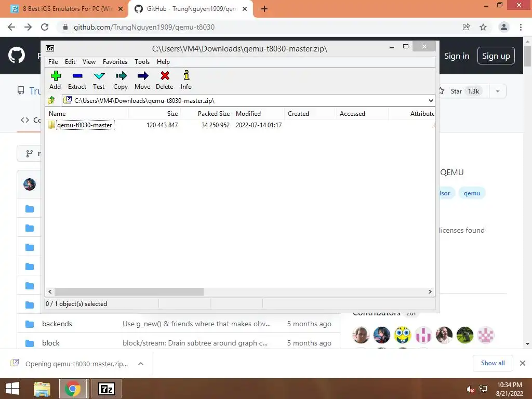Click the Sign up button on GitHub
This screenshot has height=399, width=532.
(x=496, y=56)
